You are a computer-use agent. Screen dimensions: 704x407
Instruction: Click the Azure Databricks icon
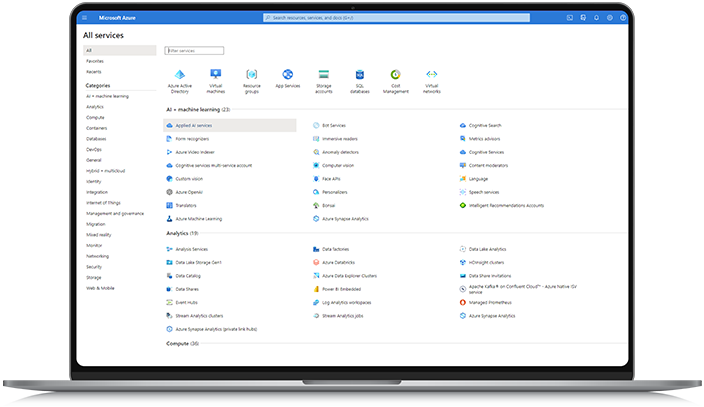coord(316,262)
